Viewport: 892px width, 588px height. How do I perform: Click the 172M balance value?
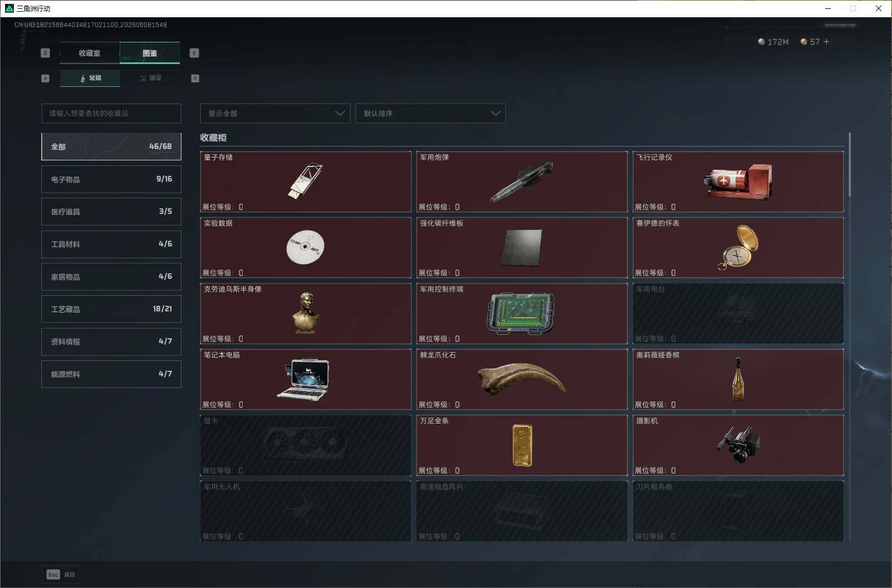point(778,42)
